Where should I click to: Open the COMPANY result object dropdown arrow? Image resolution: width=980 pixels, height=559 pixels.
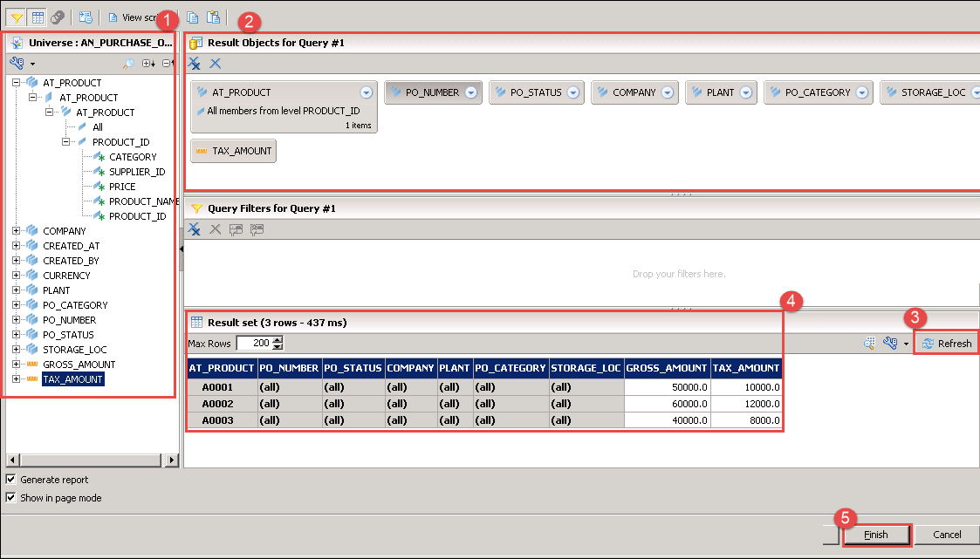[x=668, y=92]
